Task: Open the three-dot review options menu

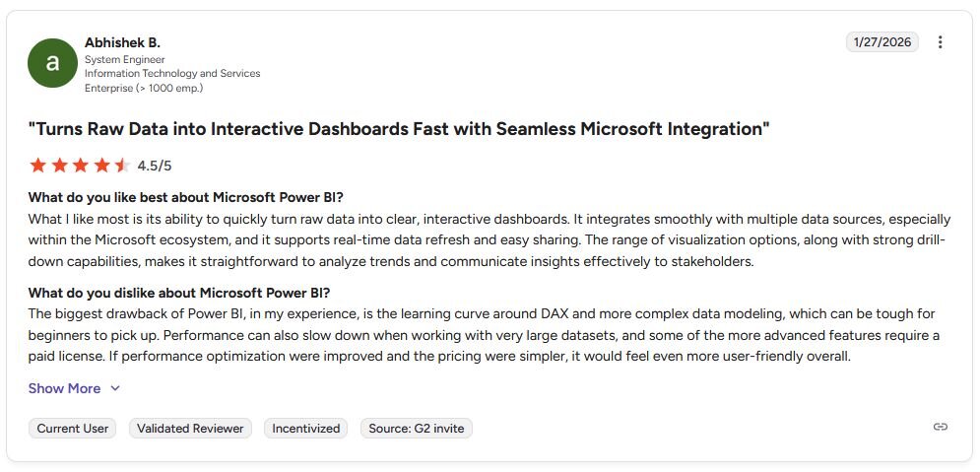Action: click(x=940, y=42)
